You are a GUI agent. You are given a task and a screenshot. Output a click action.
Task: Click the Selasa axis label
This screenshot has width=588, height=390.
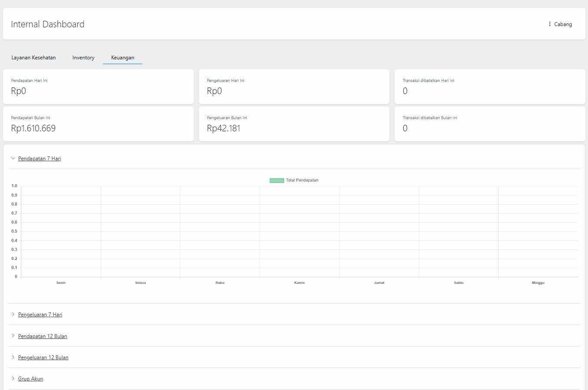pos(140,283)
